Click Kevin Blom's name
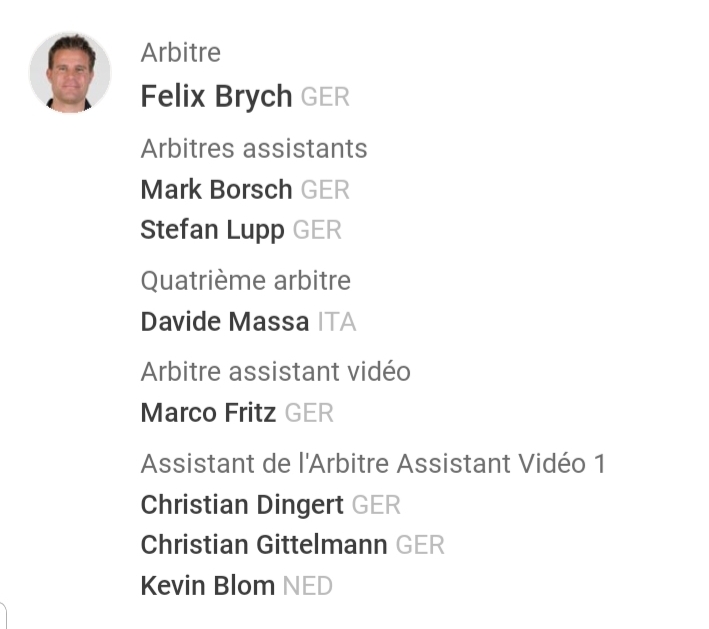709x629 pixels. 207,586
